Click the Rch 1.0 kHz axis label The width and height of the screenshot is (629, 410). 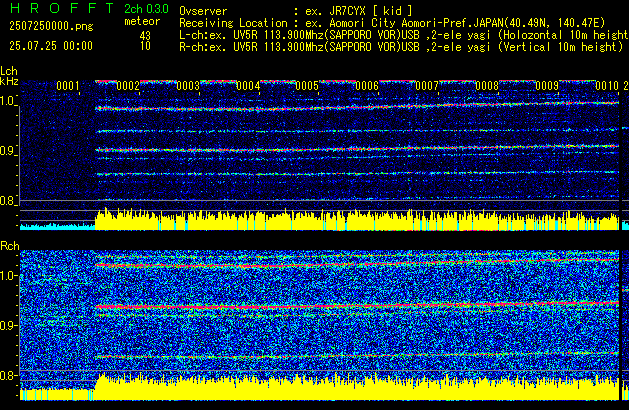[x=9, y=276]
